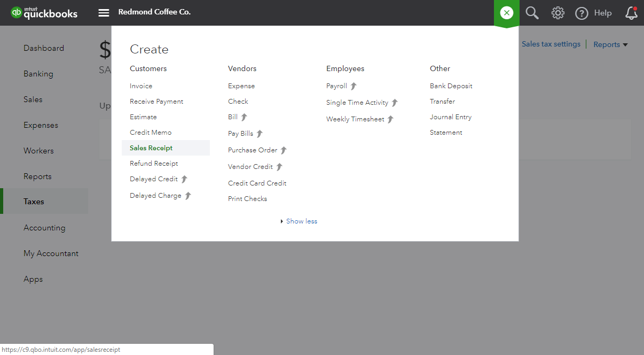Screen dimensions: 644x355
Task: Expand the Reports dropdown
Action: click(x=610, y=45)
